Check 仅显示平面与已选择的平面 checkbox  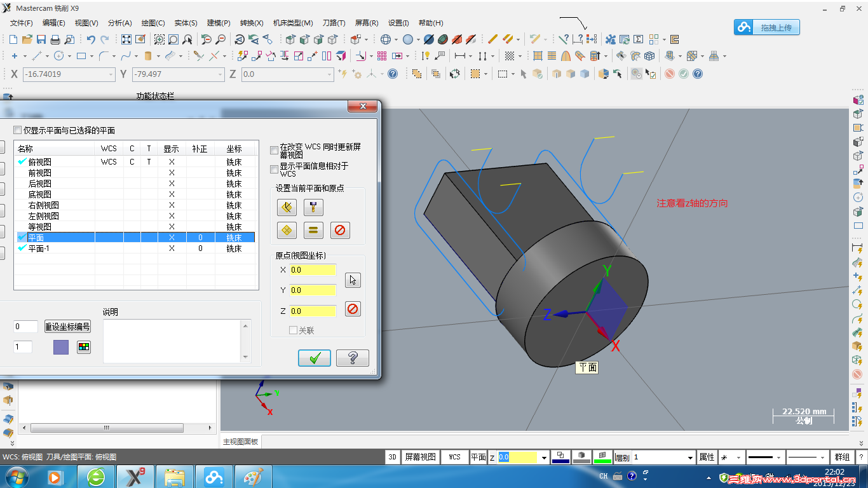point(18,130)
